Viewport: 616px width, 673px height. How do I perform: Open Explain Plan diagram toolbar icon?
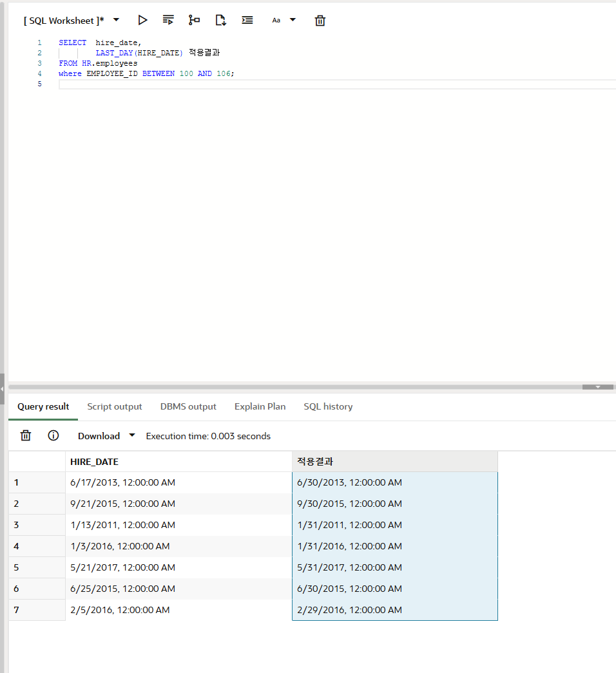(194, 20)
